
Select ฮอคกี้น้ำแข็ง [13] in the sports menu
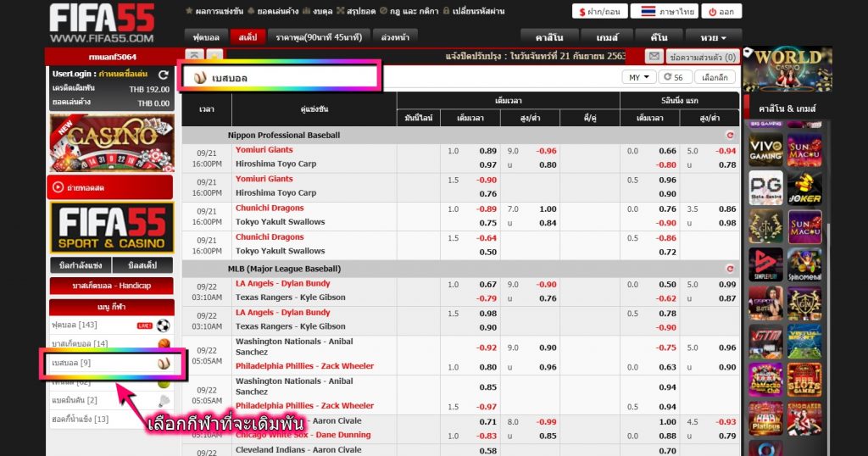coord(111,420)
